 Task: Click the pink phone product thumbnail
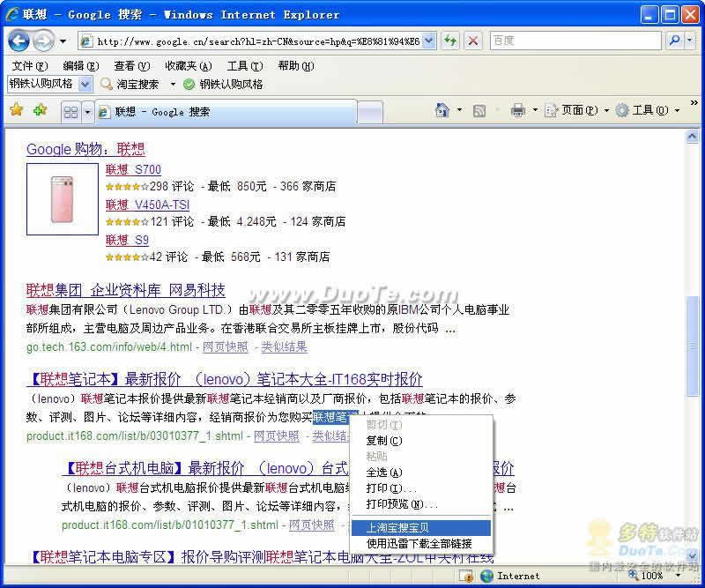tap(62, 199)
